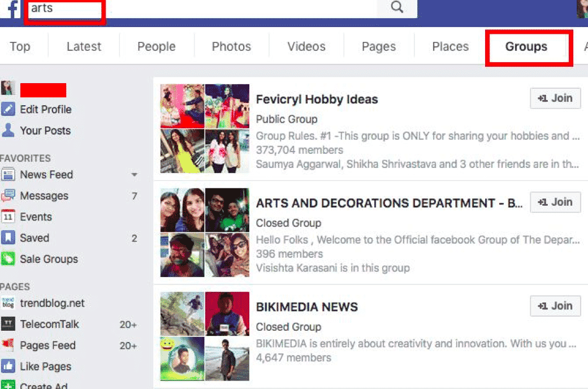Open the Like Pages link
This screenshot has height=389, width=588.
(46, 366)
